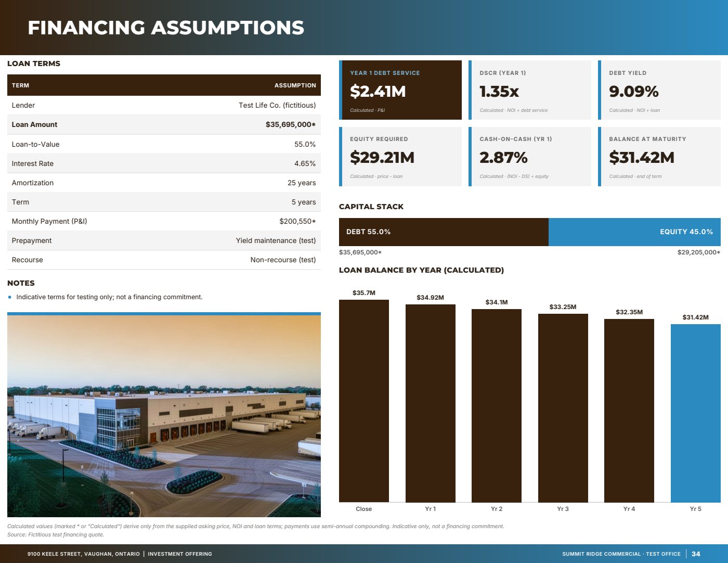Select the "Close" bar in the chart
Viewport: 728px width, 563px height.
[364, 401]
